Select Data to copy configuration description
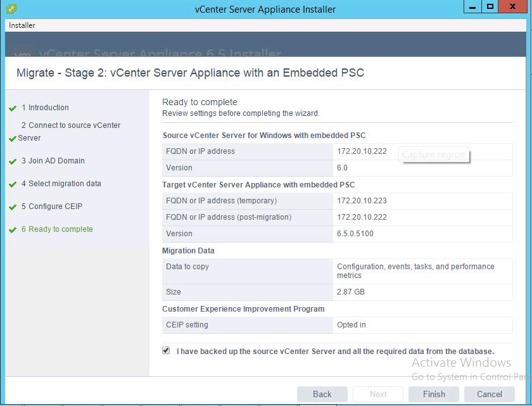Screen dimensions: 532x406 (x=415, y=271)
